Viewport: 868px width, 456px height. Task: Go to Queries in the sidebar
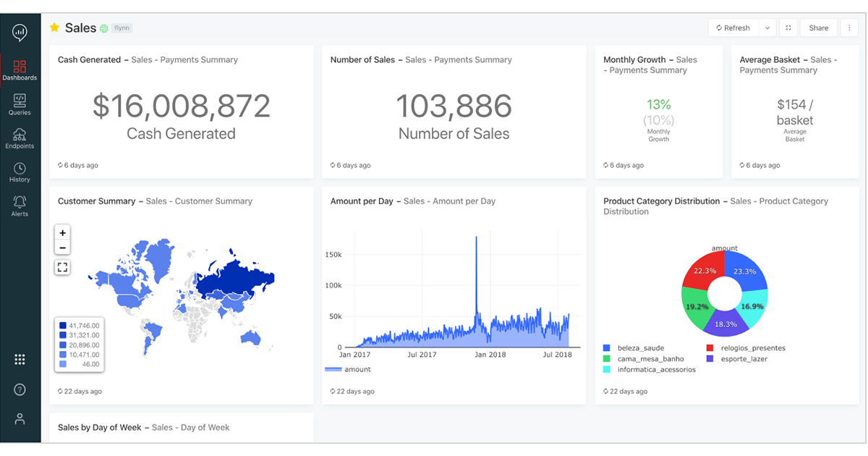click(x=20, y=104)
